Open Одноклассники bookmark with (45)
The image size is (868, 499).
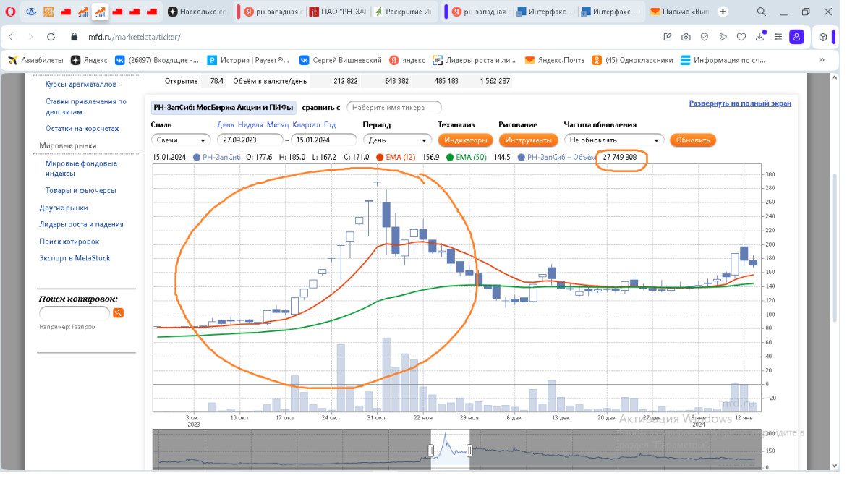pyautogui.click(x=632, y=60)
